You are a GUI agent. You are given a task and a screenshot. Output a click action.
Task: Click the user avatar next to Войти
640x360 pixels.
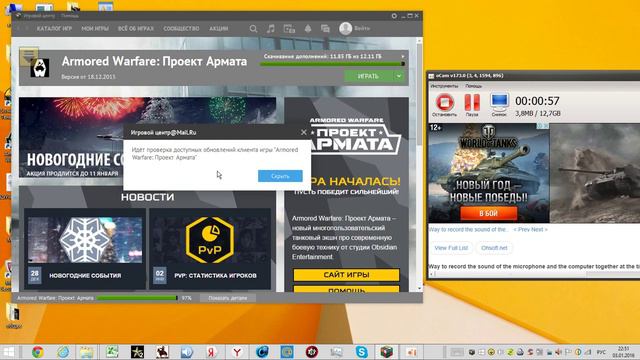345,28
